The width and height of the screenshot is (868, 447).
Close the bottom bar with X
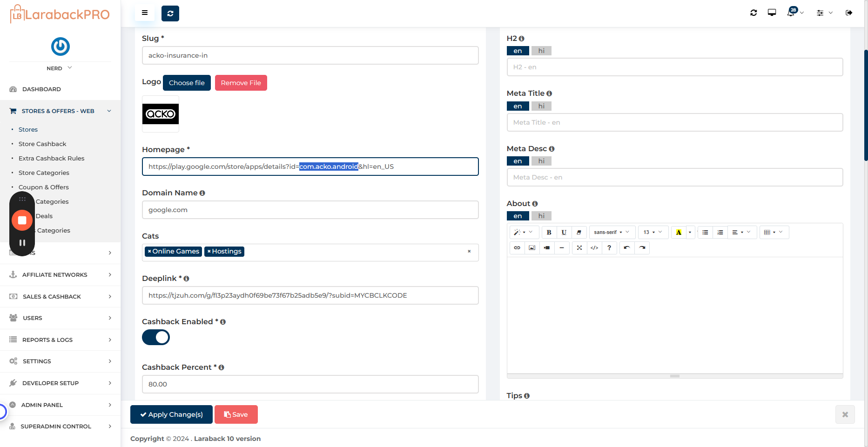tap(845, 414)
